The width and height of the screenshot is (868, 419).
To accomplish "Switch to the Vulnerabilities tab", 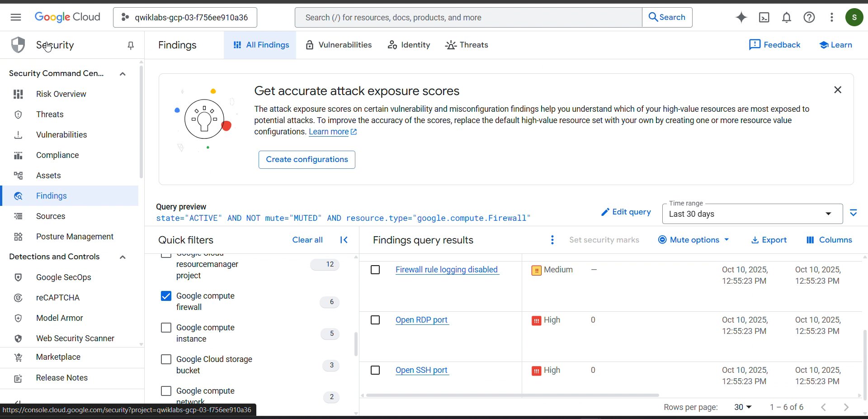I will coord(339,45).
